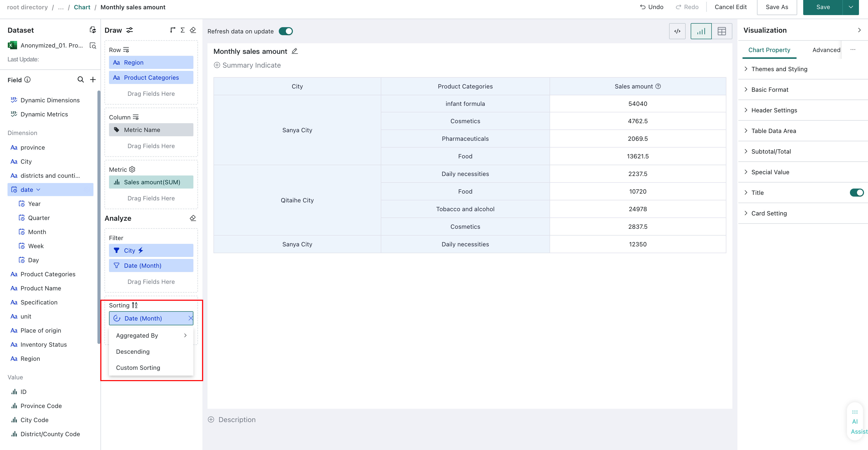Image resolution: width=868 pixels, height=450 pixels.
Task: Click the Sorting order icon
Action: (134, 305)
